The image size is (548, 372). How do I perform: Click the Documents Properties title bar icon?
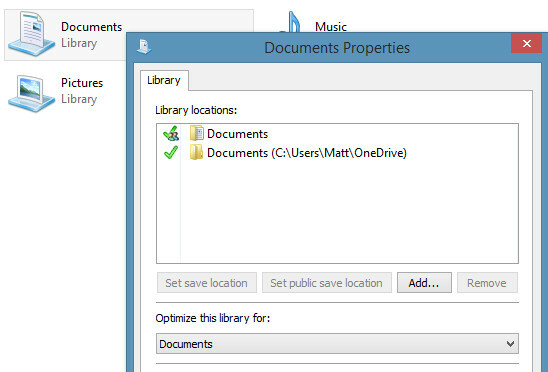pos(144,47)
